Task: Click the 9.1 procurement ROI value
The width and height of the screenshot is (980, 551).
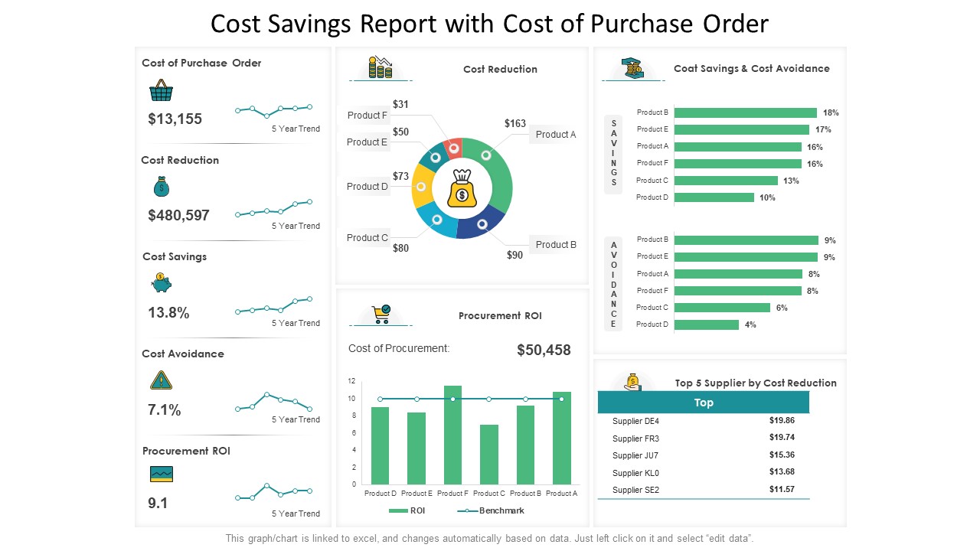Action: tap(158, 504)
